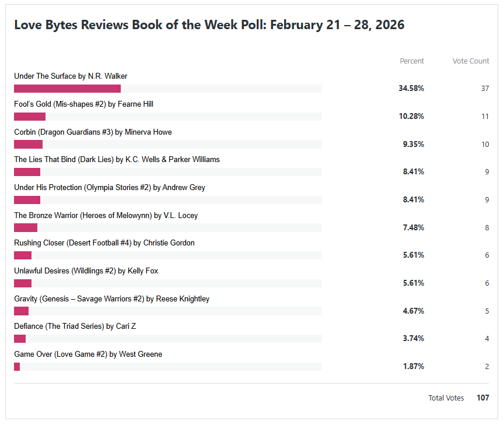This screenshot has height=425, width=504.
Task: Click the Vote Count column header
Action: click(471, 61)
